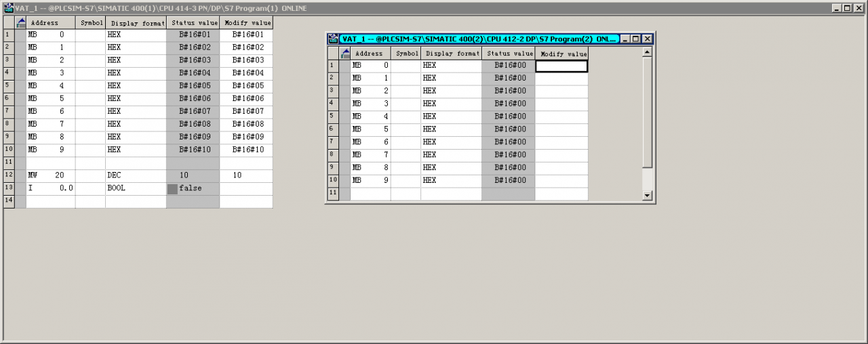Click Address column header in CPU 412-2 table
Viewport: 868px width, 344px height.
pos(370,53)
